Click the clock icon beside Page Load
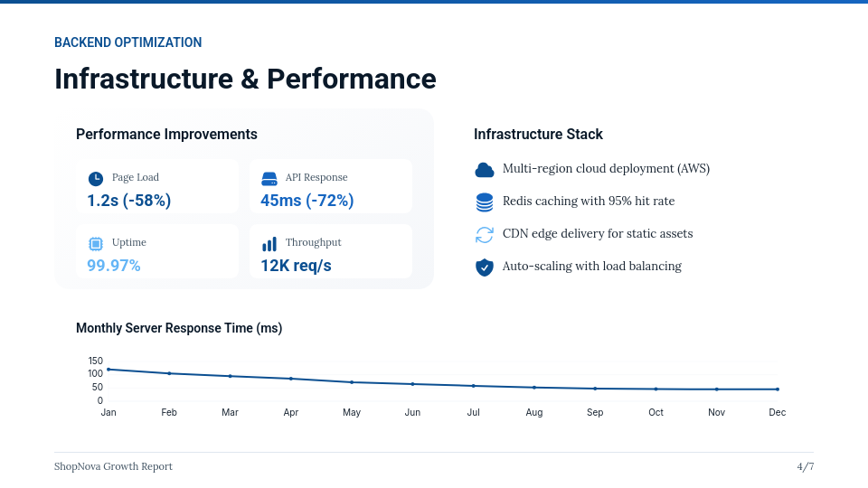Screen dimensions: 868x488 [x=95, y=178]
